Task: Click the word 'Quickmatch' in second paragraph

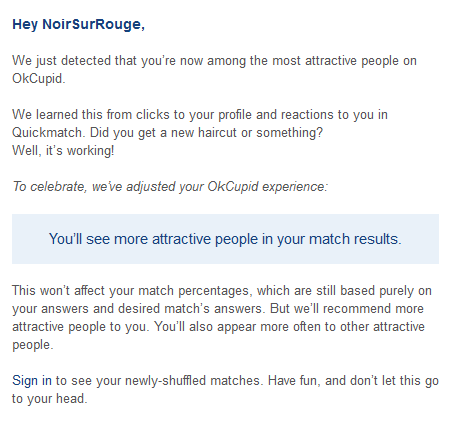Action: (x=49, y=133)
